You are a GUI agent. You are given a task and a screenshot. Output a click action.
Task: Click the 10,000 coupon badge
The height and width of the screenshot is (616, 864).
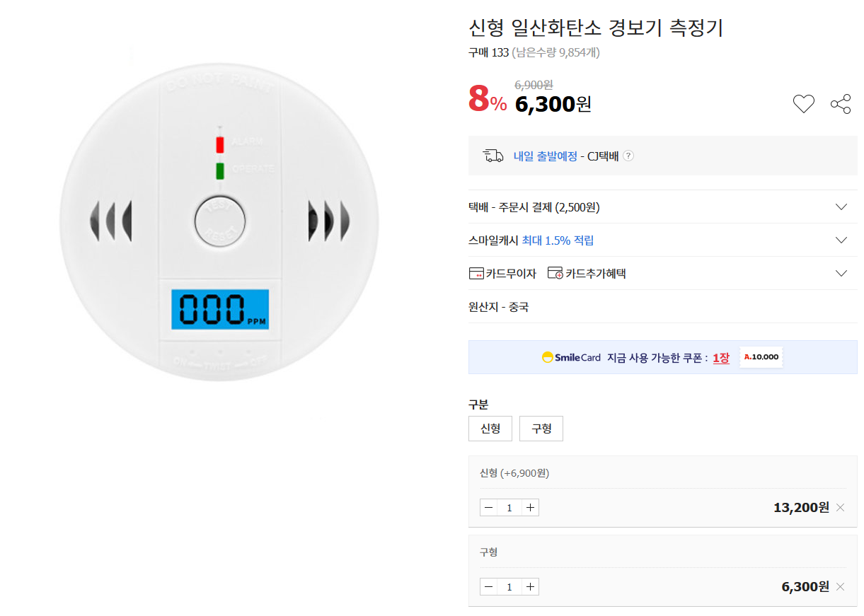[761, 357]
